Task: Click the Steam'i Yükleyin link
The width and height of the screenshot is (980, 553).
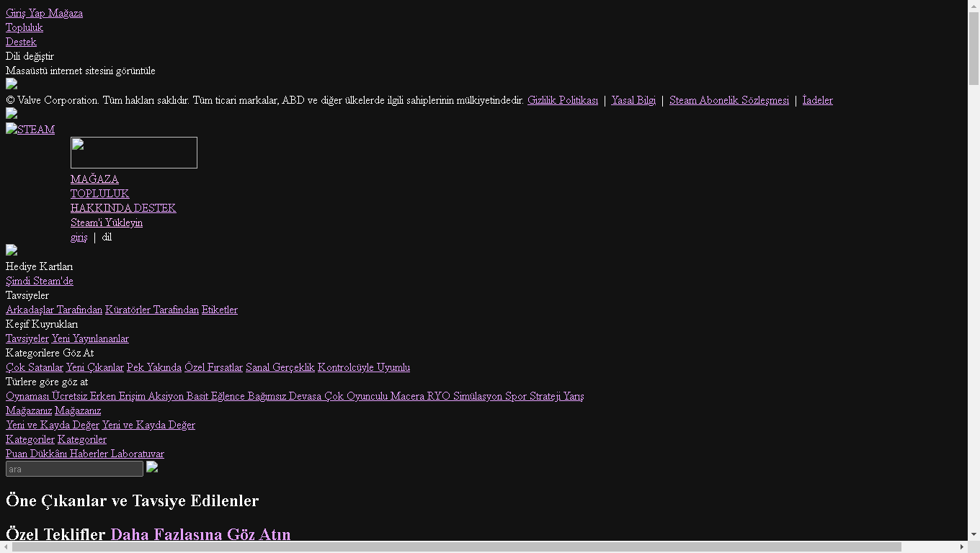Action: coord(107,222)
